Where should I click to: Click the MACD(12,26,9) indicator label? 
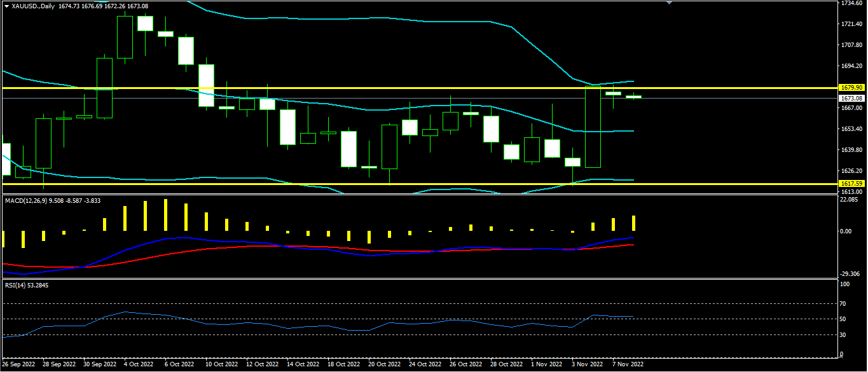click(x=25, y=200)
